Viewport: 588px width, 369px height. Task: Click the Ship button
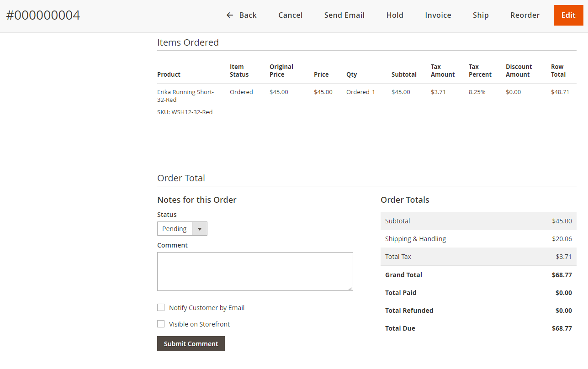[x=480, y=15]
